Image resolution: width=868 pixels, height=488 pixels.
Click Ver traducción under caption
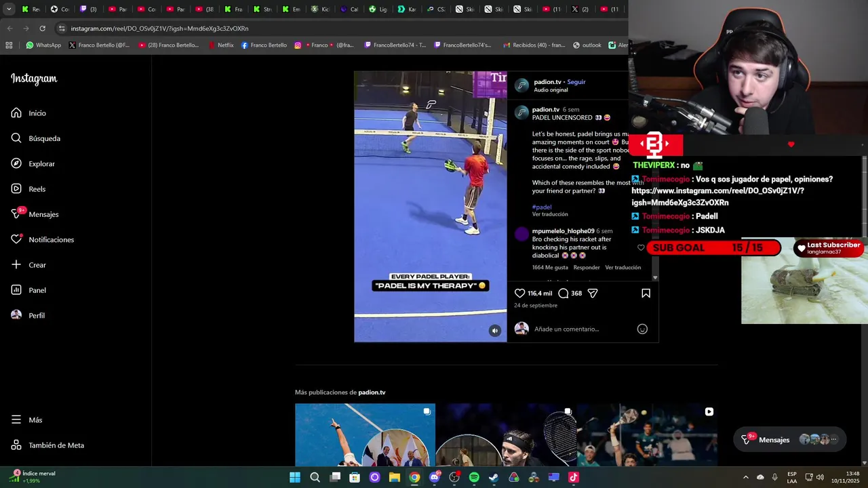[550, 214]
